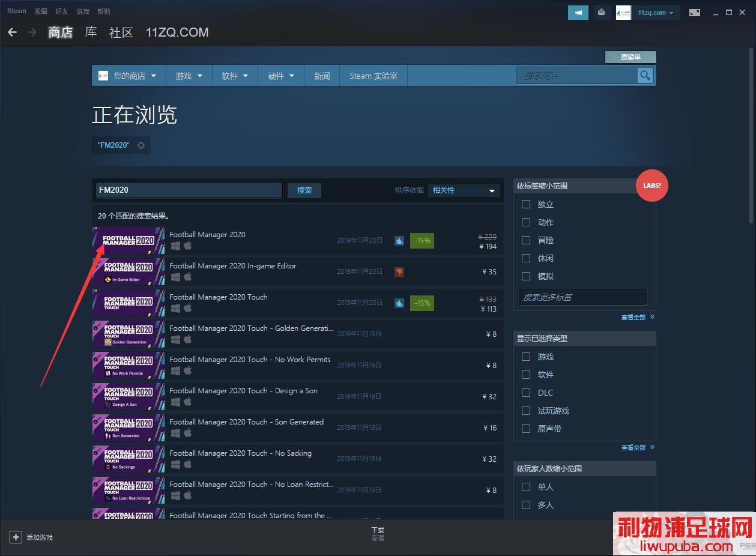Open the Steam menu
The width and height of the screenshot is (756, 556).
(17, 11)
